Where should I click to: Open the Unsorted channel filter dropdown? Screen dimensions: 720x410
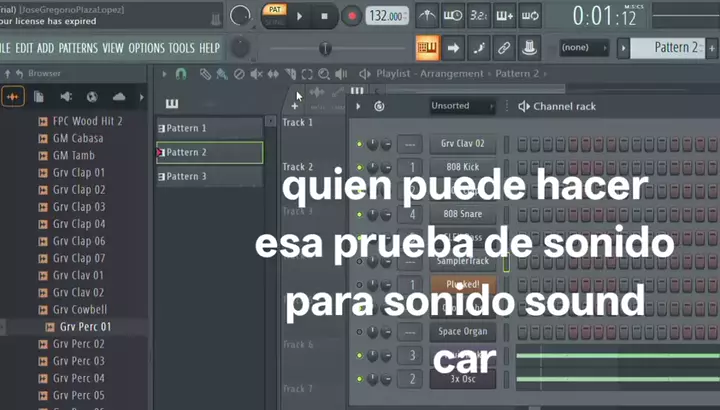coord(463,106)
